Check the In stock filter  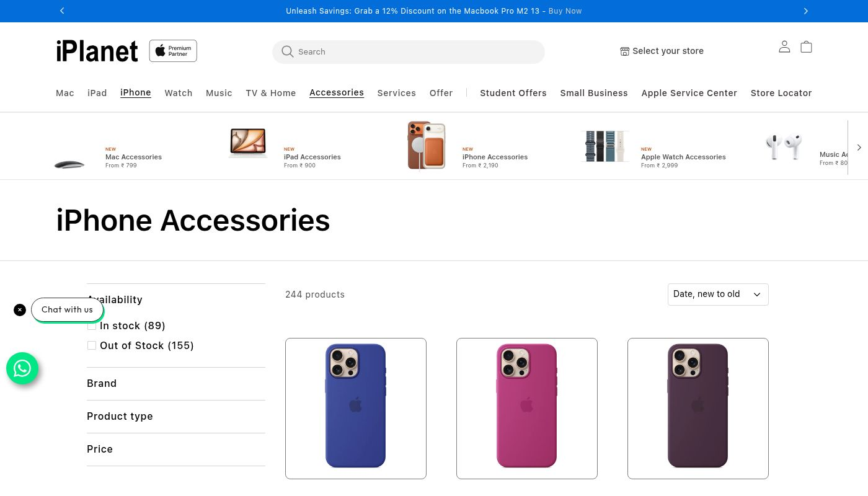coord(92,325)
